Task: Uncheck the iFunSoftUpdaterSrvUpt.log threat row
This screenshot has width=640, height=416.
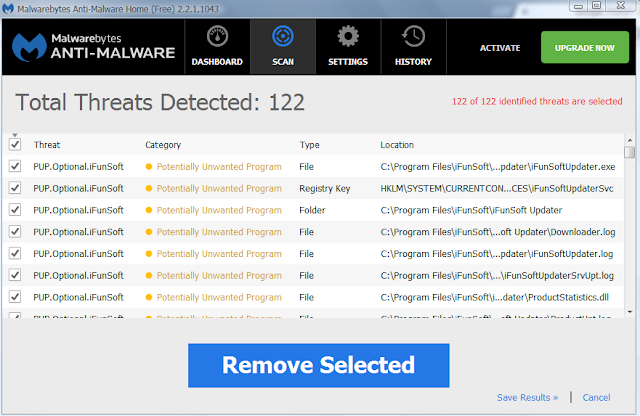Action: [x=15, y=275]
